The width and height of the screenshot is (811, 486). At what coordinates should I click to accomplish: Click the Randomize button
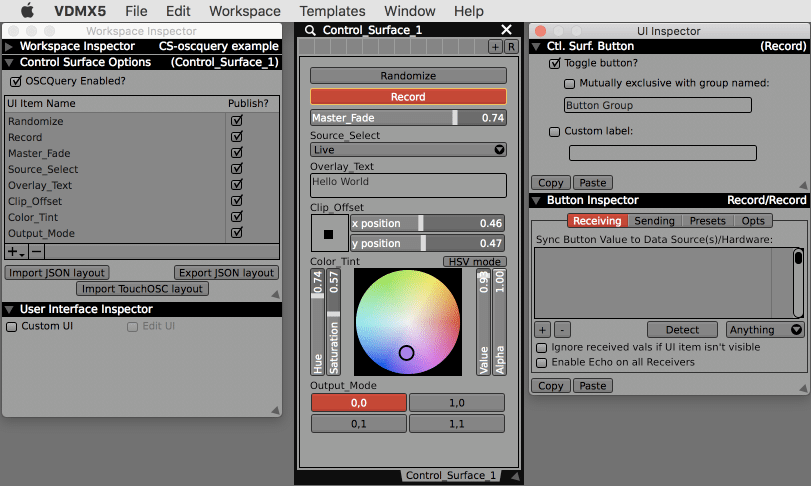tap(408, 76)
